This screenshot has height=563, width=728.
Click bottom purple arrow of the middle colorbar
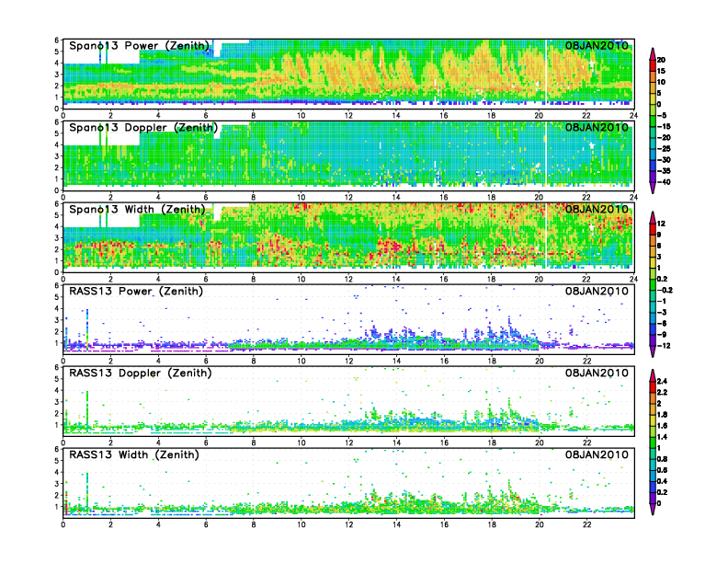point(653,352)
